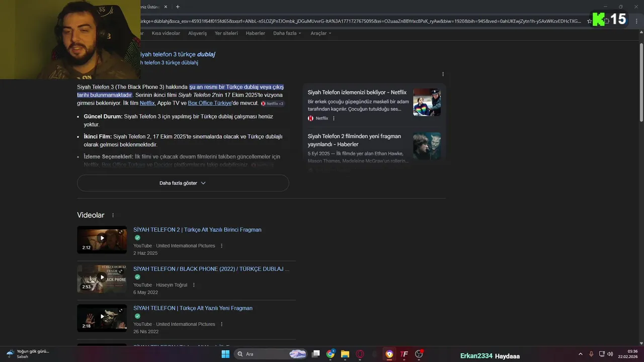The width and height of the screenshot is (644, 362).
Task: Open 'SİYAH TELEFON / BLACK PHONE (2022) / TÜRKÇE DUBLAJ' link
Action: click(211, 269)
